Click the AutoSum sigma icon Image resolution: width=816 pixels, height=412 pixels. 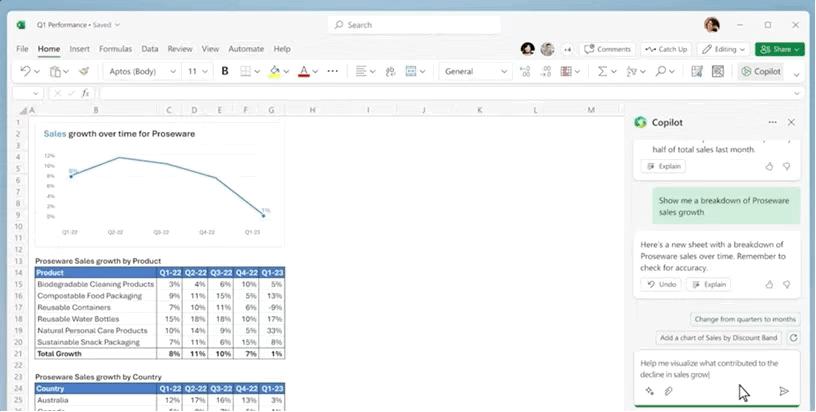[602, 71]
